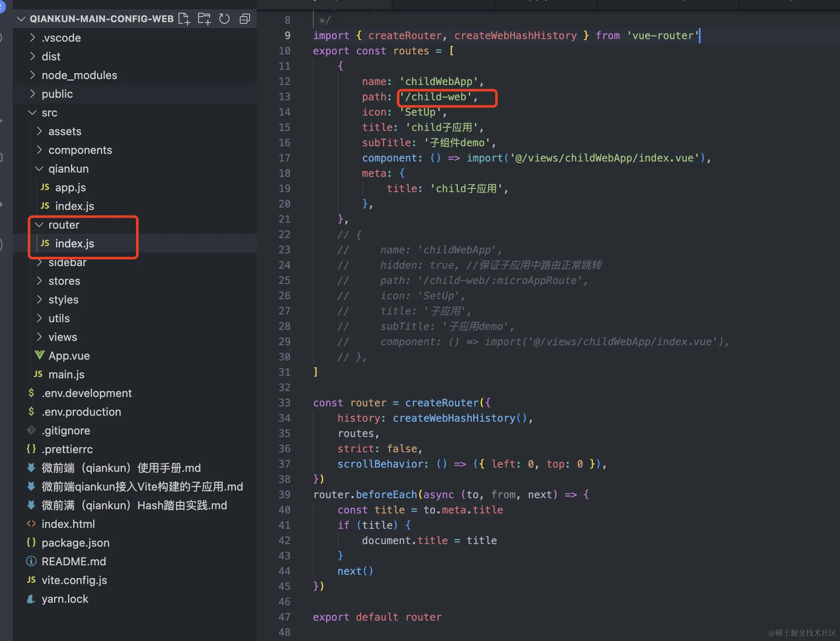840x641 pixels.
Task: Open the App.vue file with Vue icon
Action: 69,356
